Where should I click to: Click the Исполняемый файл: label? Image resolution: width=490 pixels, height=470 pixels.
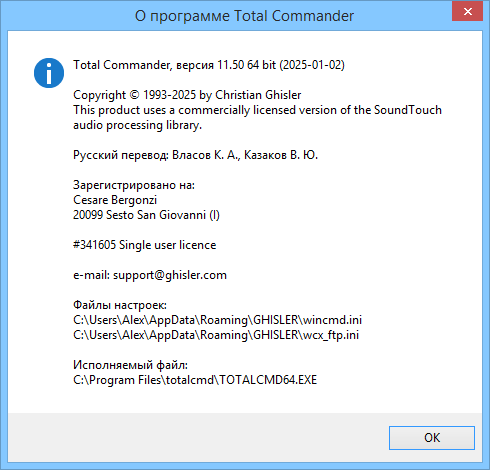coord(130,365)
